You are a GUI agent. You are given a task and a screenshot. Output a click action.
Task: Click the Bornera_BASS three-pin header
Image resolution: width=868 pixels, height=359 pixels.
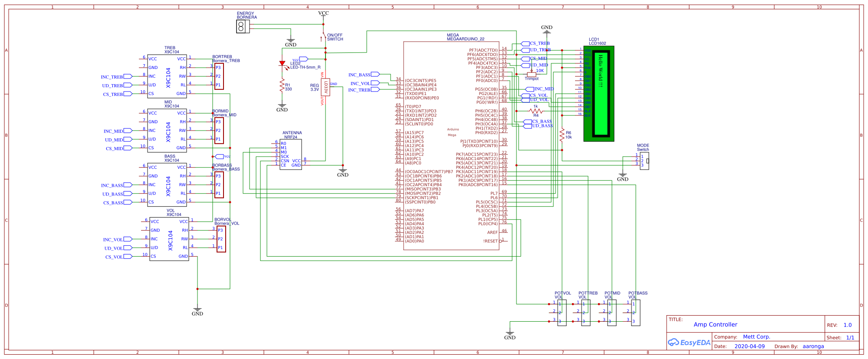(219, 185)
